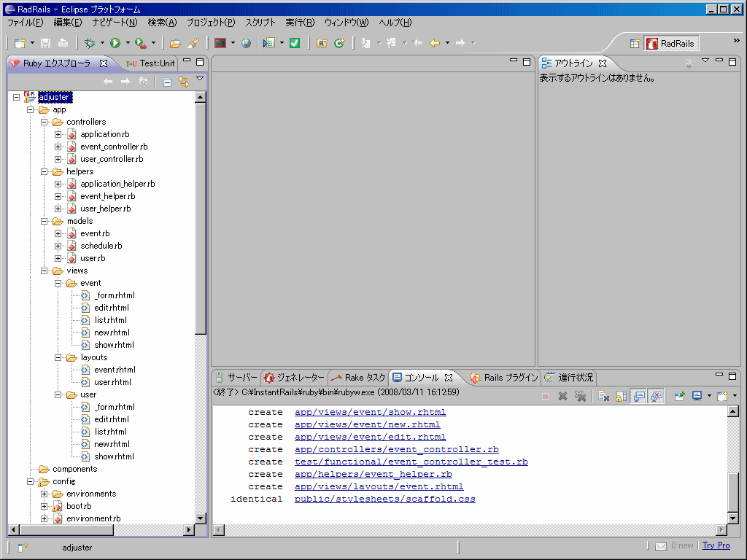Open the 編集(E) menu
The image size is (747, 560).
tap(68, 23)
